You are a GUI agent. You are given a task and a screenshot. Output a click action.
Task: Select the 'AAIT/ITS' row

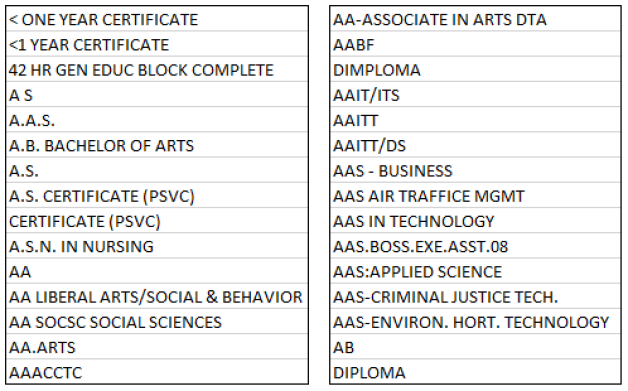475,95
